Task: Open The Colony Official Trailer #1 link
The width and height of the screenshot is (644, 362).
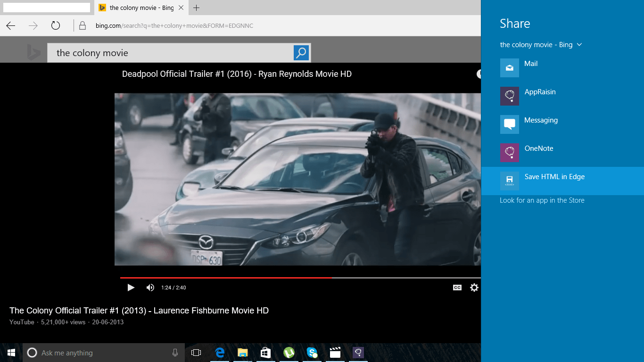Action: tap(139, 311)
